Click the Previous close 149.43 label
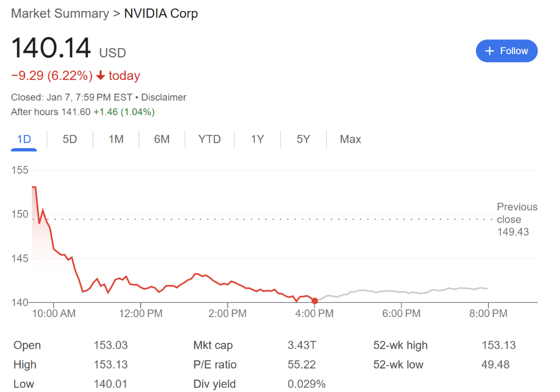Viewport: 560px width, 392px height. (517, 219)
